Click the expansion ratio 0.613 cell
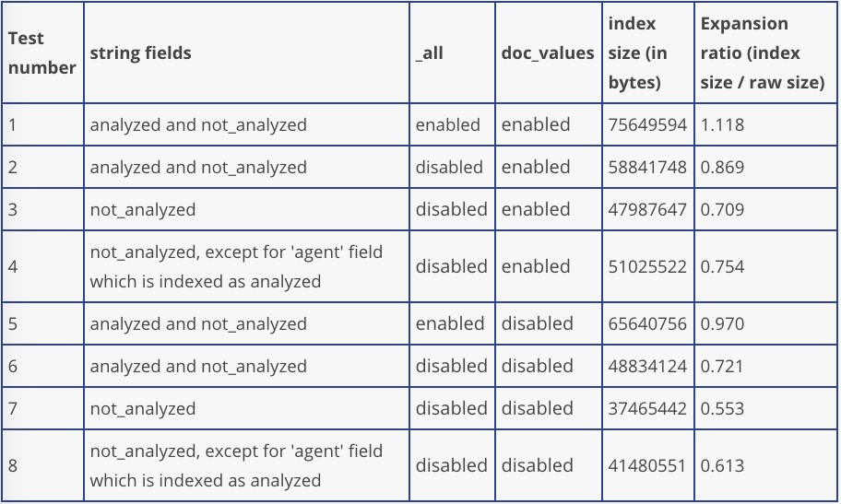841x504 pixels. [723, 466]
